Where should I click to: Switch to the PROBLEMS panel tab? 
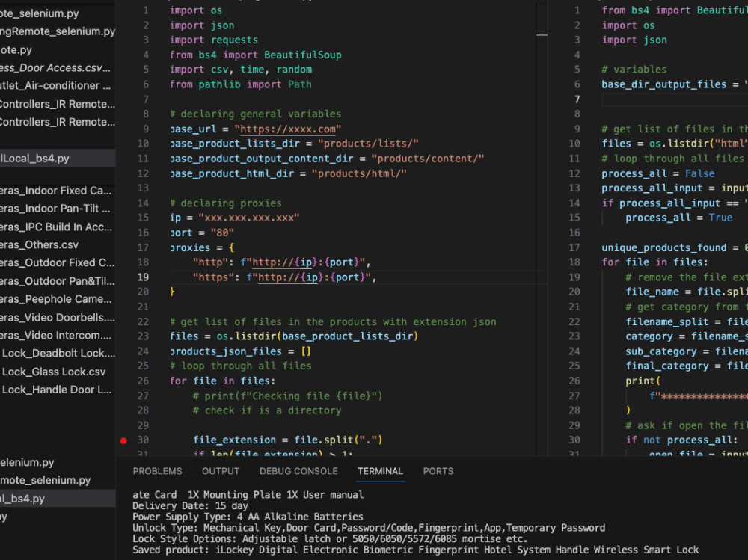point(157,471)
